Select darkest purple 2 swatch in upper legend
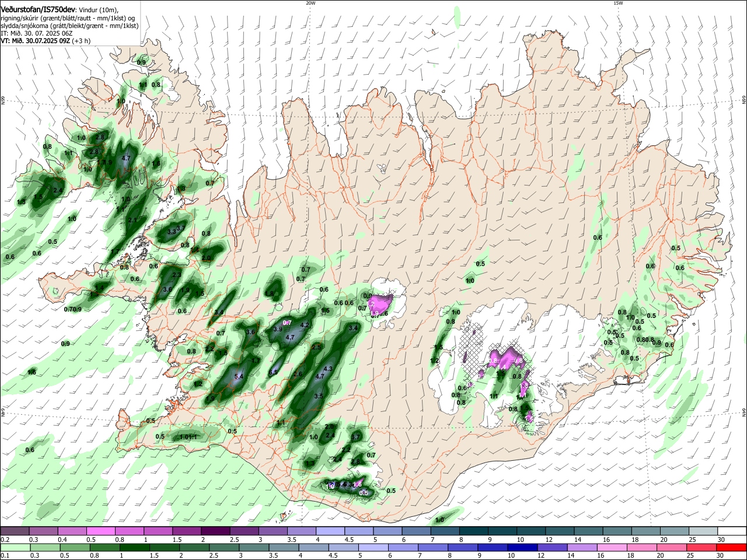 click(x=215, y=531)
